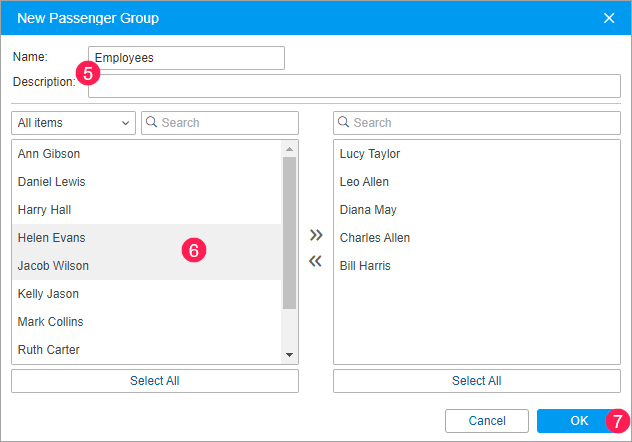Select Harry Hall in the list

click(147, 210)
